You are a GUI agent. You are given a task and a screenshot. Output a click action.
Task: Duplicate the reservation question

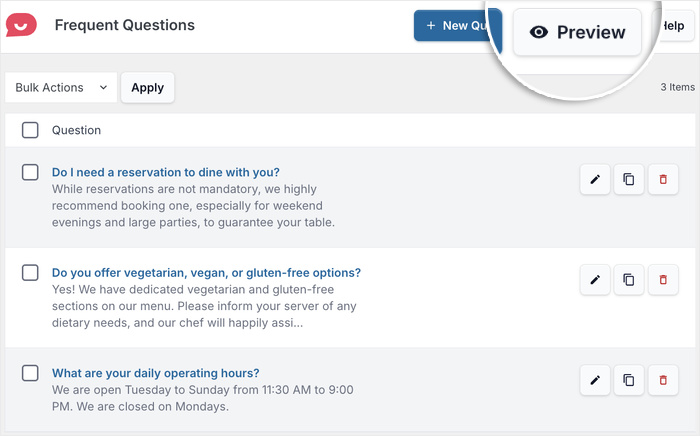pyautogui.click(x=628, y=180)
